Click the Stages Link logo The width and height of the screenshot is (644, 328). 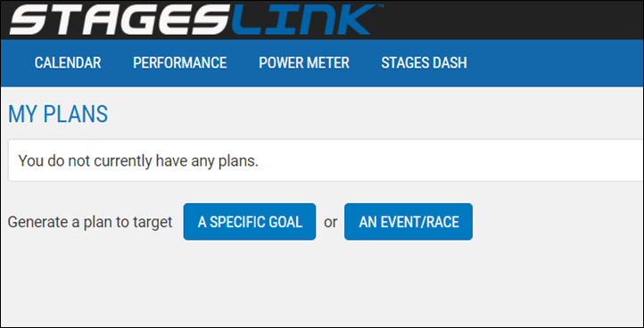(x=195, y=20)
